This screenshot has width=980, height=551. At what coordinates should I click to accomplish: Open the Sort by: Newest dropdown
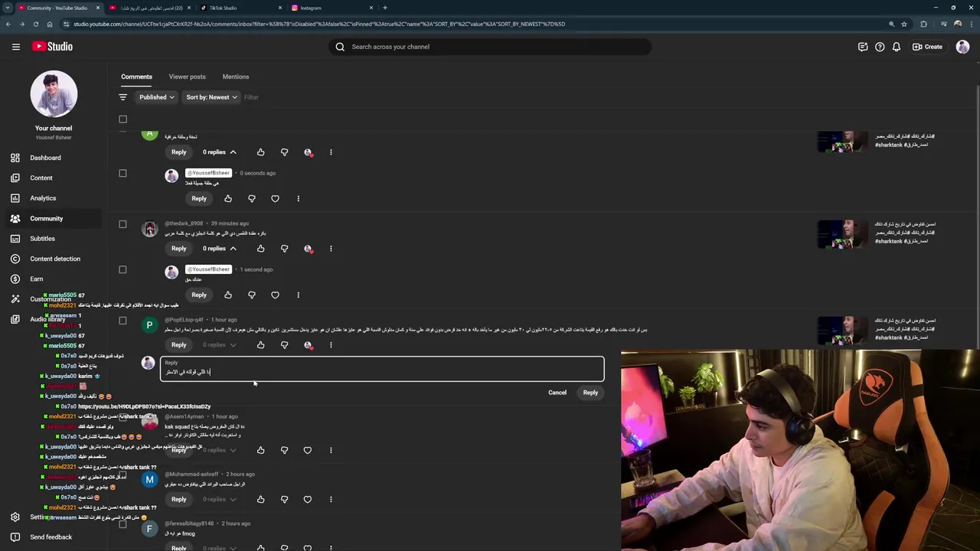(x=211, y=97)
